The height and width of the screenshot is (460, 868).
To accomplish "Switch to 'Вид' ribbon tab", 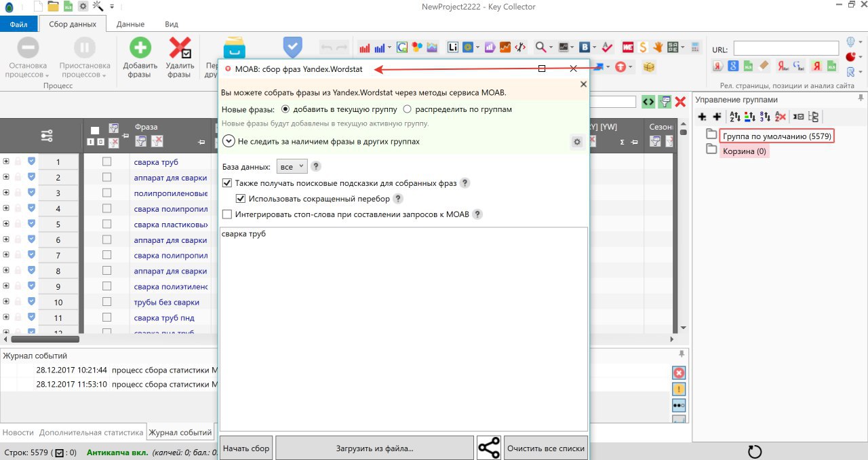I will [172, 24].
